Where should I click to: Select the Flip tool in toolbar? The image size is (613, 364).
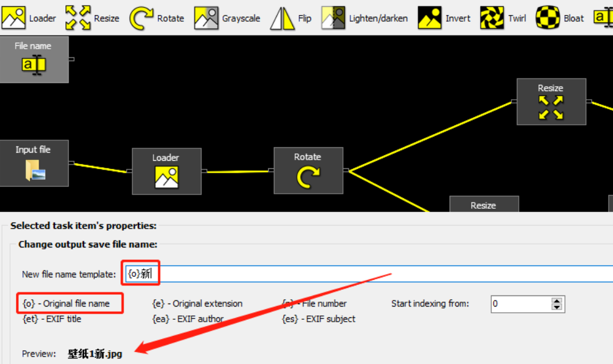291,18
